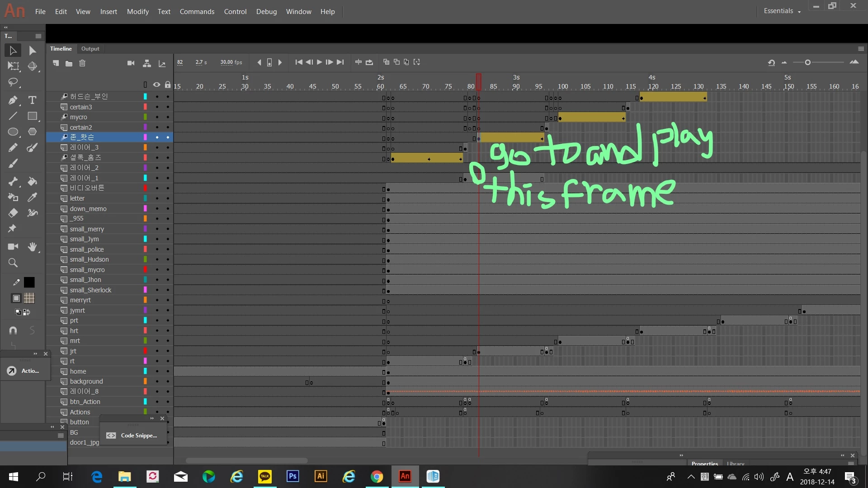Select the Text tool
Image resolution: width=868 pixels, height=488 pixels.
(x=32, y=100)
